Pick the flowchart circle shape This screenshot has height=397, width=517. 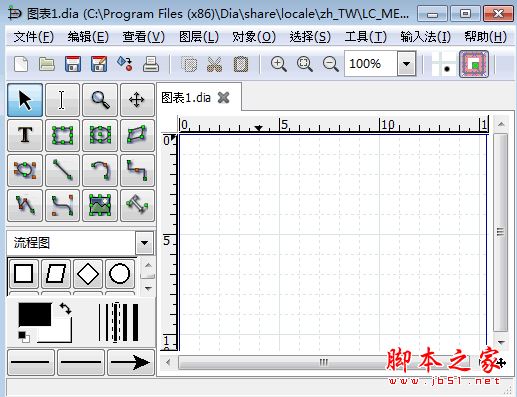point(120,274)
